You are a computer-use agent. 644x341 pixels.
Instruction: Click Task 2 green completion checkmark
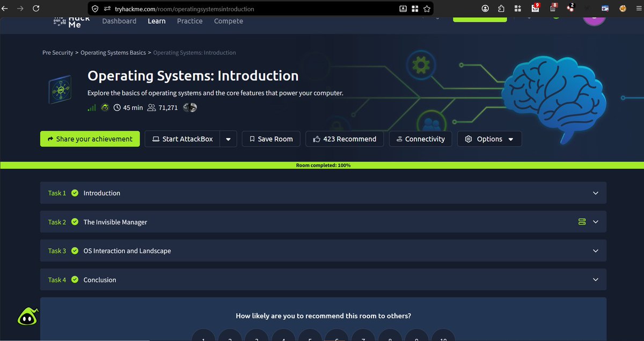(x=75, y=222)
